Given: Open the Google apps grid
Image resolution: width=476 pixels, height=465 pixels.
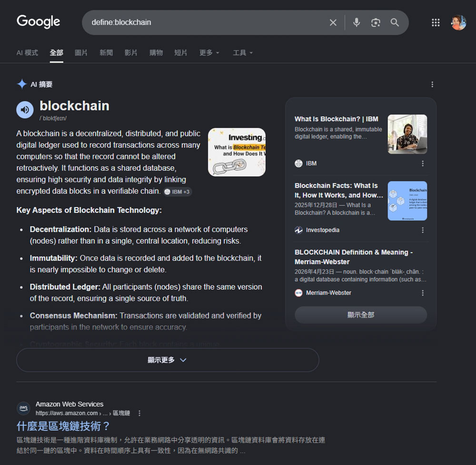Looking at the screenshot, I should tap(436, 22).
